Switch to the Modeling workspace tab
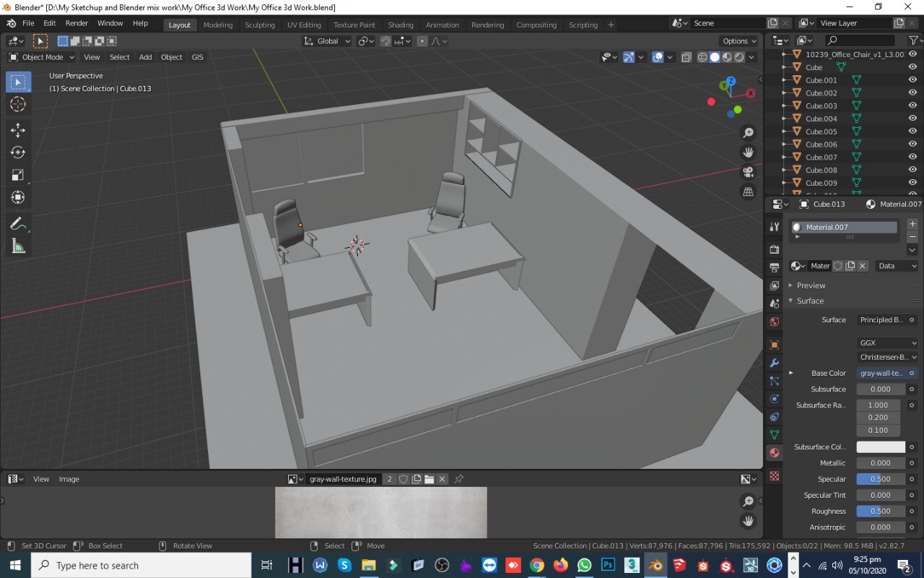The height and width of the screenshot is (578, 924). (x=217, y=25)
